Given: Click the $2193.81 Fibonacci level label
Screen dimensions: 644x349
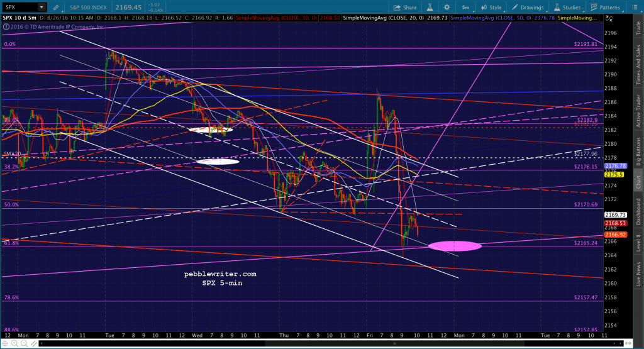Looking at the screenshot, I should coord(586,44).
